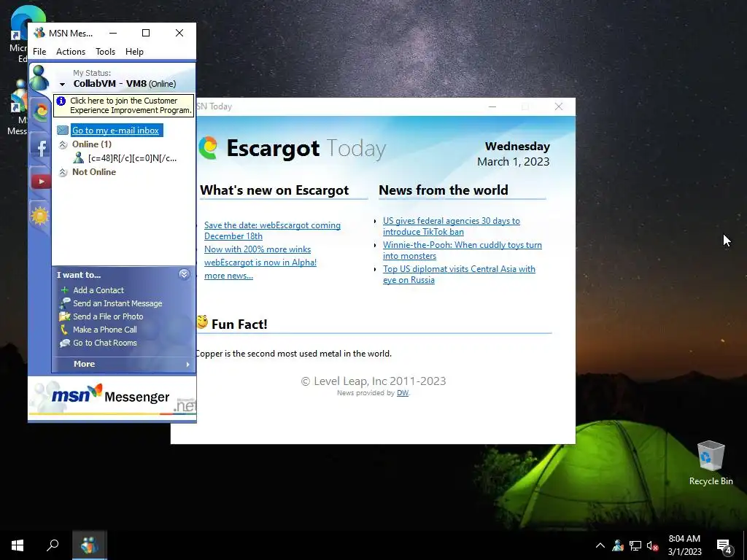Close the MSN Today window
The image size is (747, 560).
[559, 106]
